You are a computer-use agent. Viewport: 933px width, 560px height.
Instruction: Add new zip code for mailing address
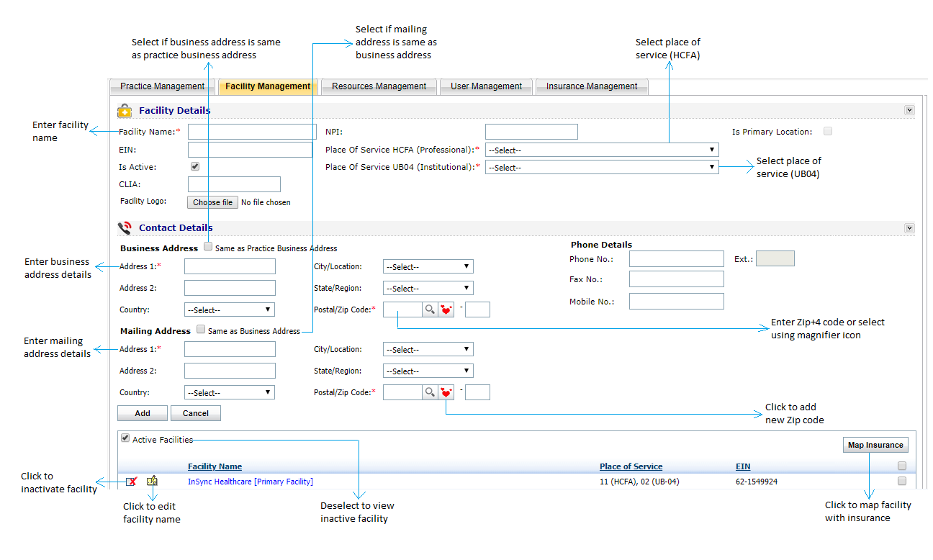tap(446, 392)
